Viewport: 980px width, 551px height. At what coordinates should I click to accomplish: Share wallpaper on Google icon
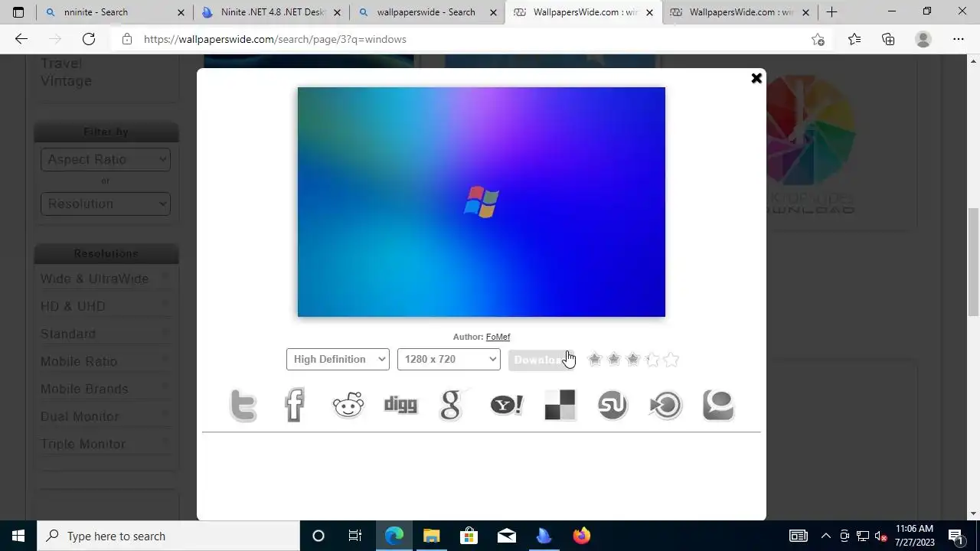tap(452, 405)
